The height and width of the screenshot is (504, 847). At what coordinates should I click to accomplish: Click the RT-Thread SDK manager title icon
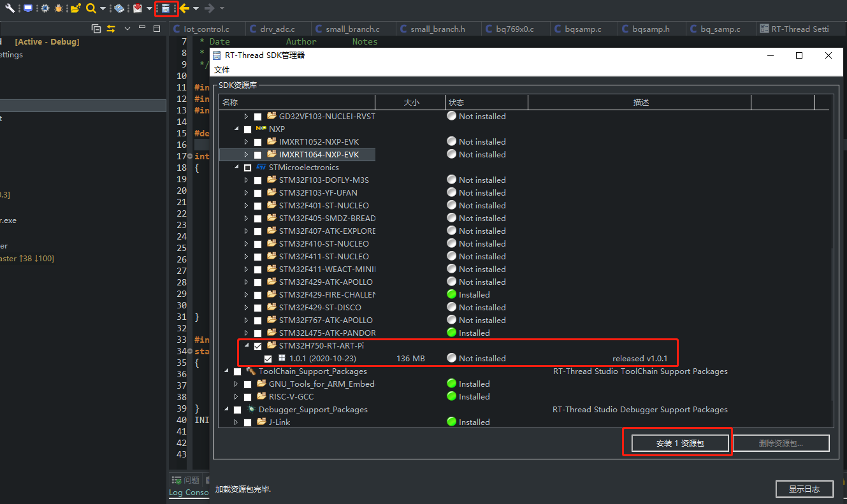217,55
